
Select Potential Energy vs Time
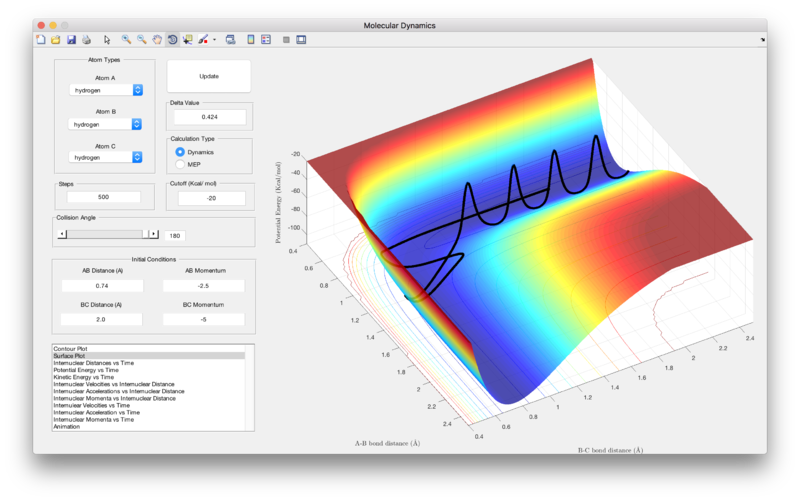(x=86, y=370)
